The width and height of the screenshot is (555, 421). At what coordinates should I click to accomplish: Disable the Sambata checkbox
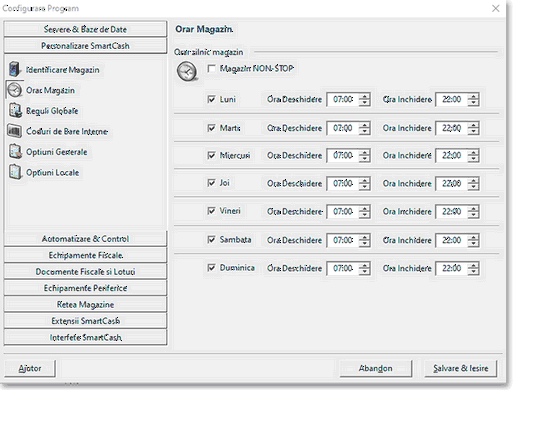tap(211, 240)
